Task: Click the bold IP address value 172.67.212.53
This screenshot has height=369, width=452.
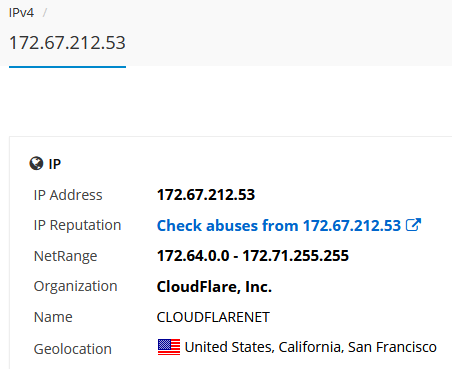Action: tap(206, 195)
